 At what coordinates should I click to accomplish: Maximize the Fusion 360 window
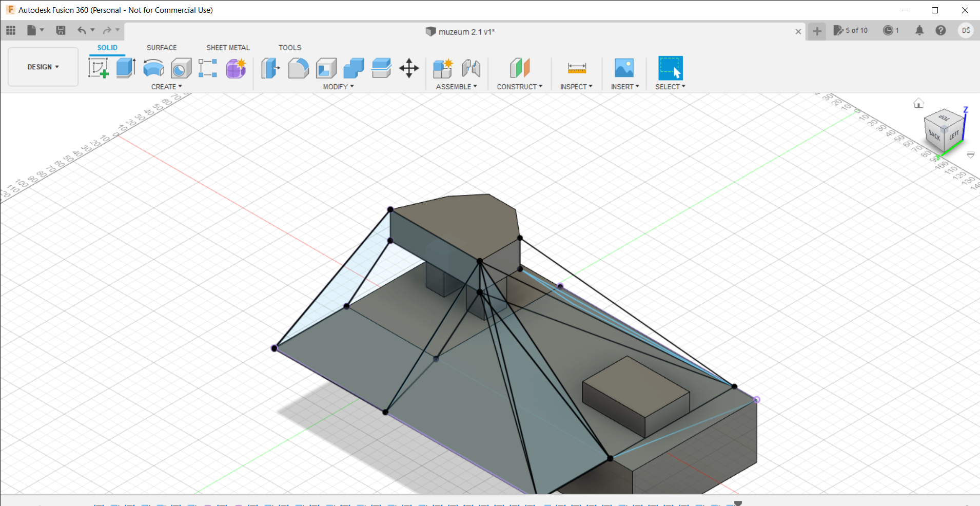935,10
